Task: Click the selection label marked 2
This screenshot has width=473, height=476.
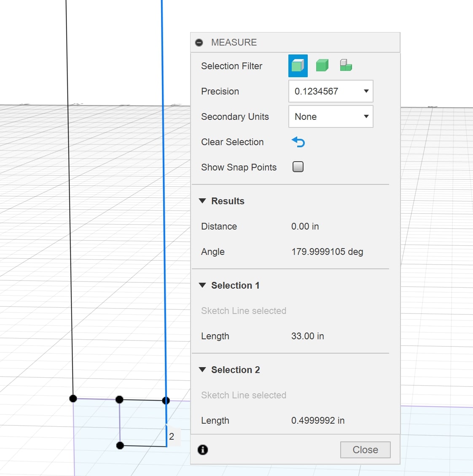Action: tap(172, 437)
